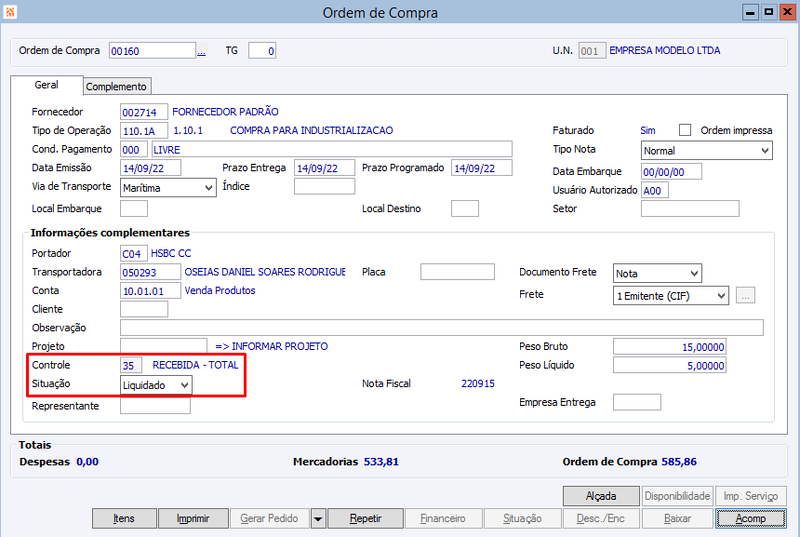The height and width of the screenshot is (537, 800).
Task: Focus the Observação text field
Action: [x=442, y=327]
